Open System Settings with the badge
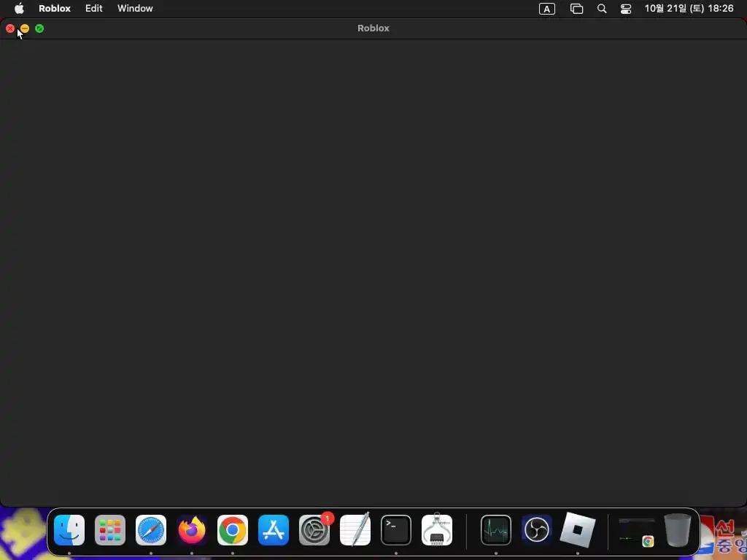Viewport: 747px width, 560px height. click(x=314, y=529)
